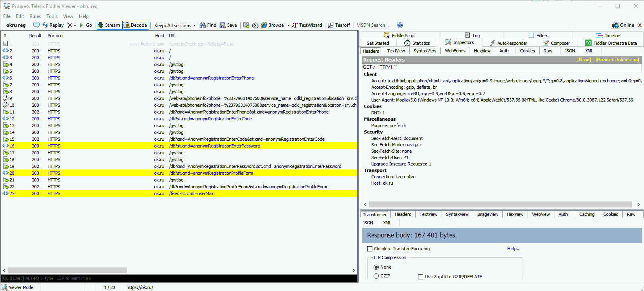Open the TextWizard tool
644x291 pixels.
point(307,25)
